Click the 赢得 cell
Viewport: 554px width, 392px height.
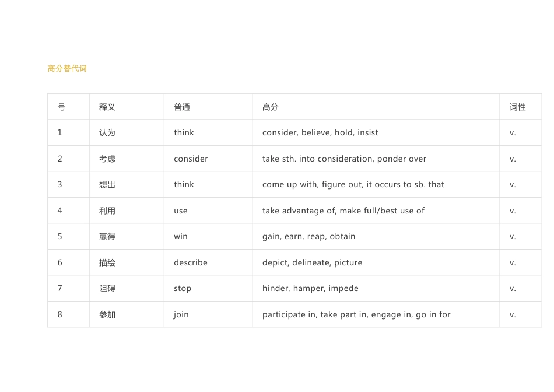point(107,236)
